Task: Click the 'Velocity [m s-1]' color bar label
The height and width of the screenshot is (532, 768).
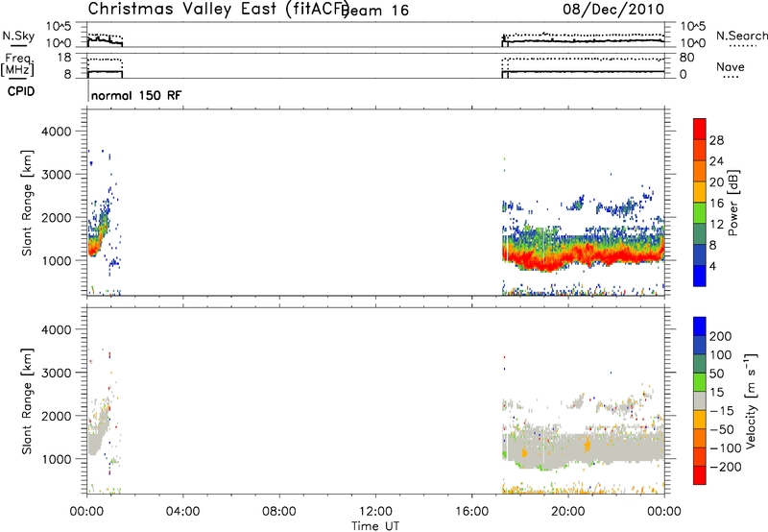Action: 751,400
